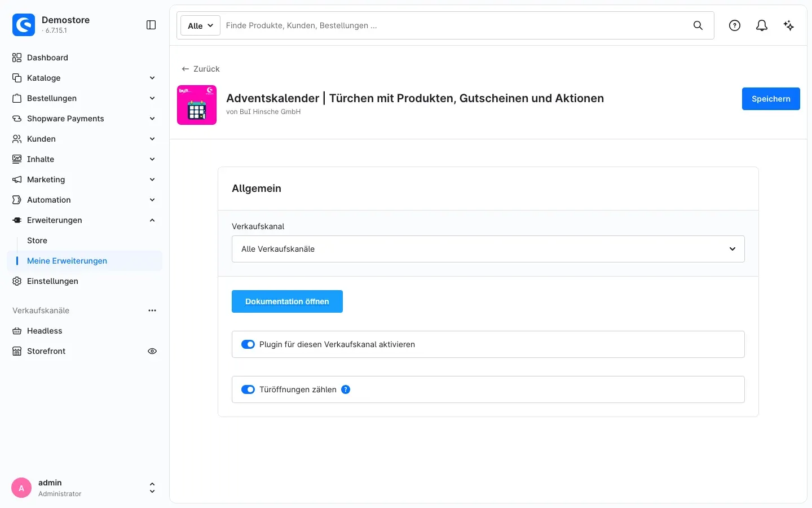Show Storefront via the eye icon
This screenshot has height=508, width=812.
(152, 351)
